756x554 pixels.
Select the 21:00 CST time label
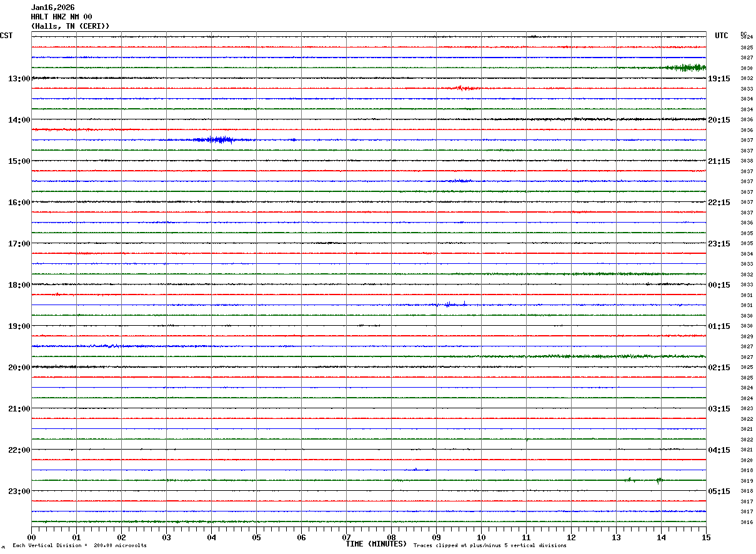[x=19, y=409]
